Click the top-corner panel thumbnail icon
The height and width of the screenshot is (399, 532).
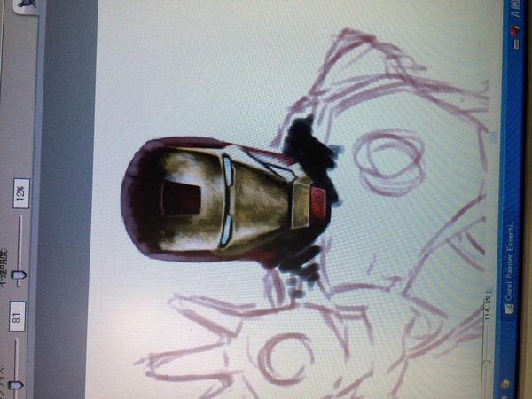click(25, 4)
